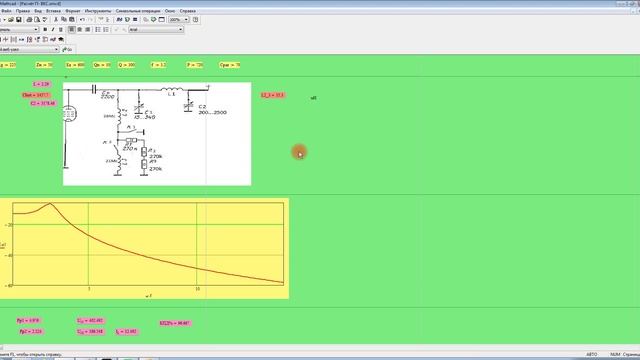Set text alignment to center
The image size is (640, 360).
(80, 29)
